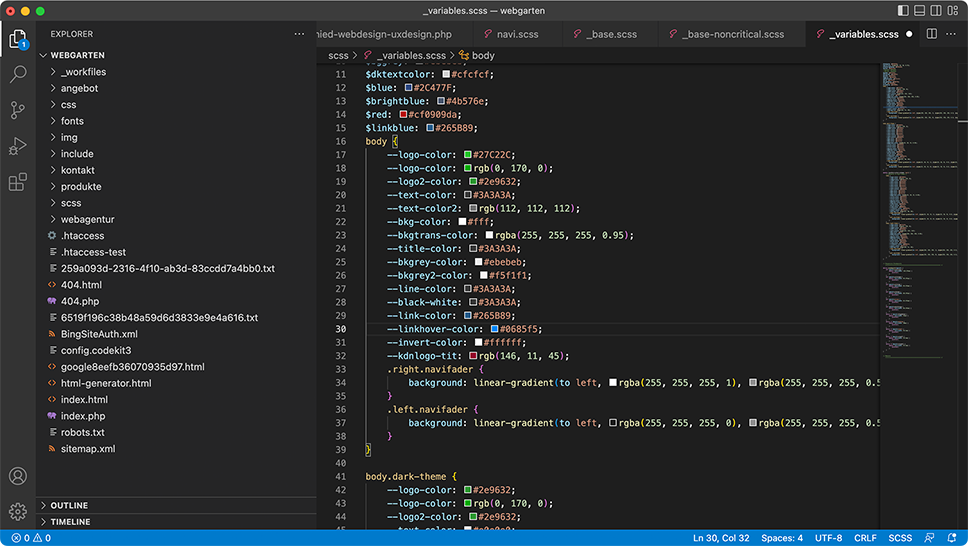Image resolution: width=968 pixels, height=546 pixels.
Task: Open the Source Control view icon
Action: (x=18, y=111)
